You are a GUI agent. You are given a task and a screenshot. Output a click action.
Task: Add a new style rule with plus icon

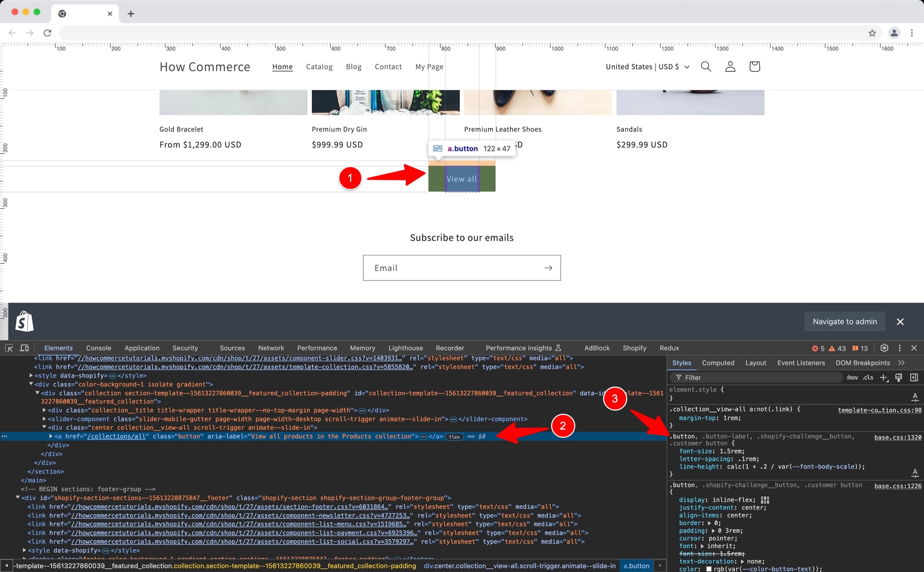[884, 378]
